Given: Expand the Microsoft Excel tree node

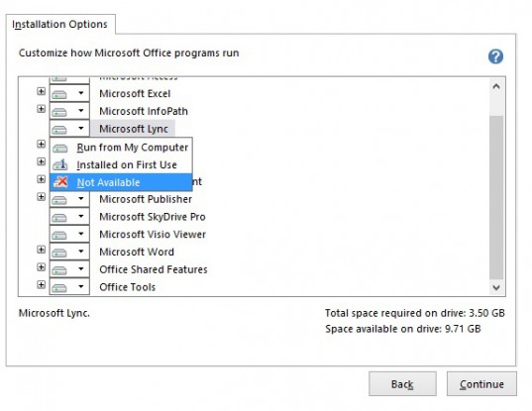Looking at the screenshot, I should tap(41, 91).
